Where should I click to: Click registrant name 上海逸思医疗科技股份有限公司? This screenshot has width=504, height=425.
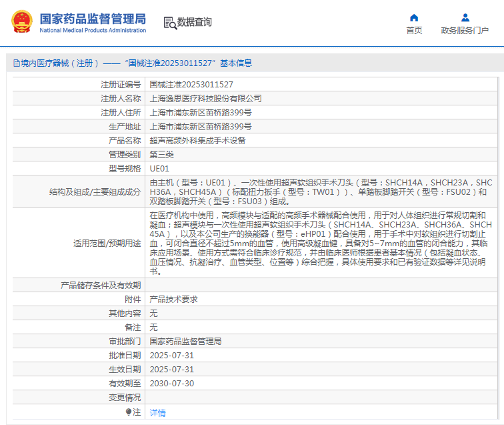[x=205, y=99]
